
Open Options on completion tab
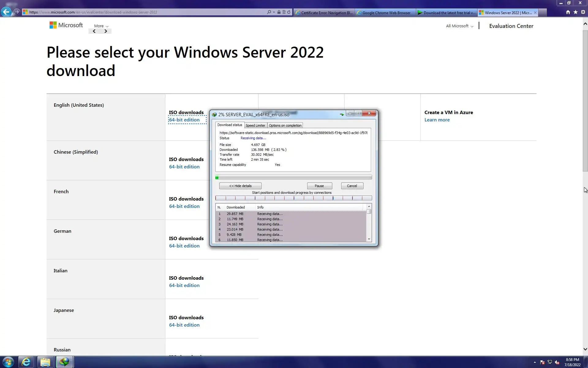[x=285, y=125]
